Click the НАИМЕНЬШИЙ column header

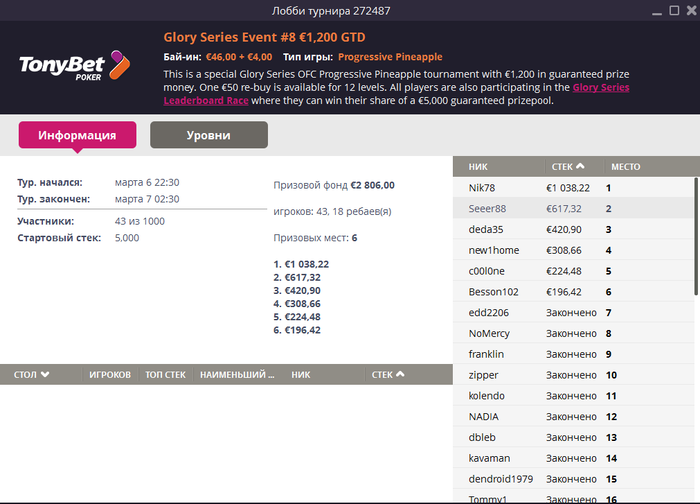pos(237,375)
